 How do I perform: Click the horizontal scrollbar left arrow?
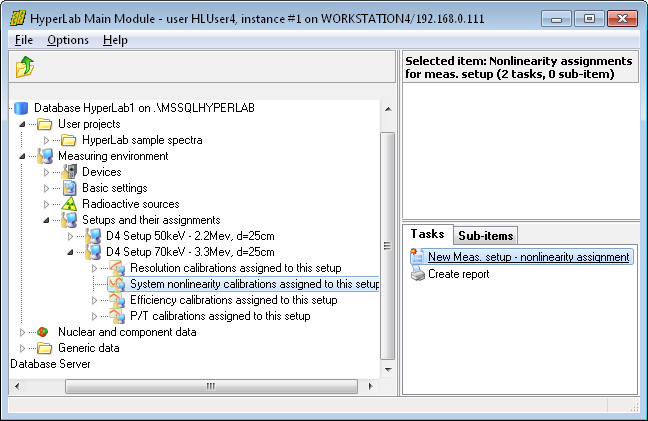point(17,386)
